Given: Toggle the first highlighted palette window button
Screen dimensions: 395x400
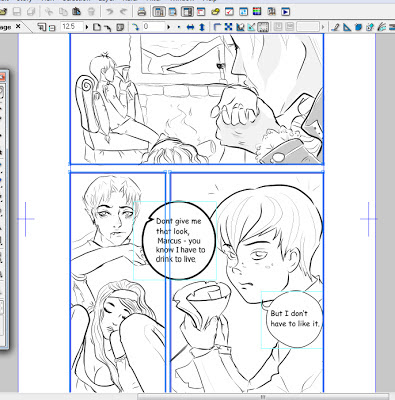Looking at the screenshot, I should coord(159,12).
